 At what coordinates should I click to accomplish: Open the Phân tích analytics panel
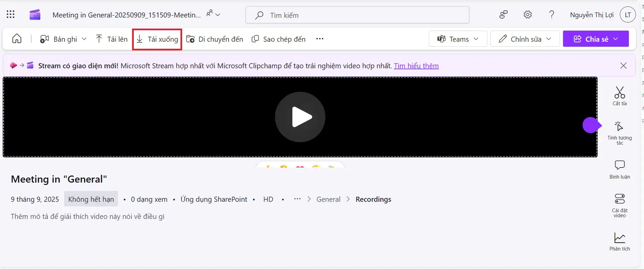coord(619,241)
